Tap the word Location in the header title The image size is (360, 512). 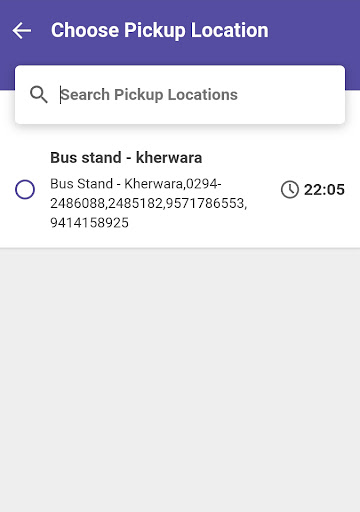230,30
